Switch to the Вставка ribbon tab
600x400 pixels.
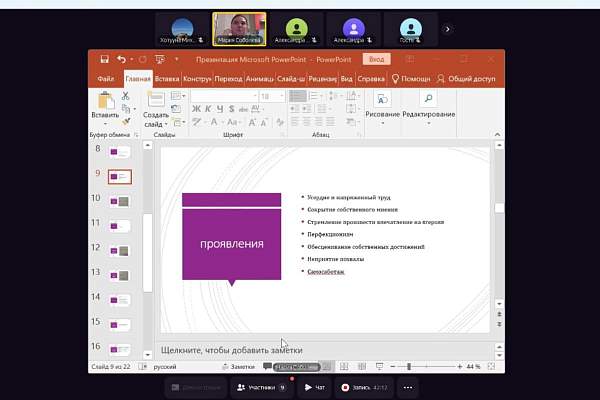click(167, 79)
